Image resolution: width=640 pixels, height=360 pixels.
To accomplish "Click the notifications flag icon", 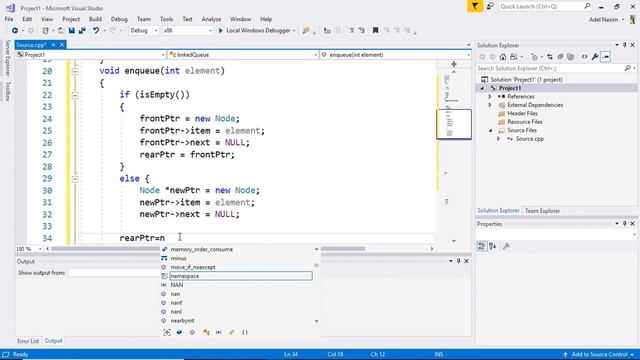I will (x=475, y=6).
